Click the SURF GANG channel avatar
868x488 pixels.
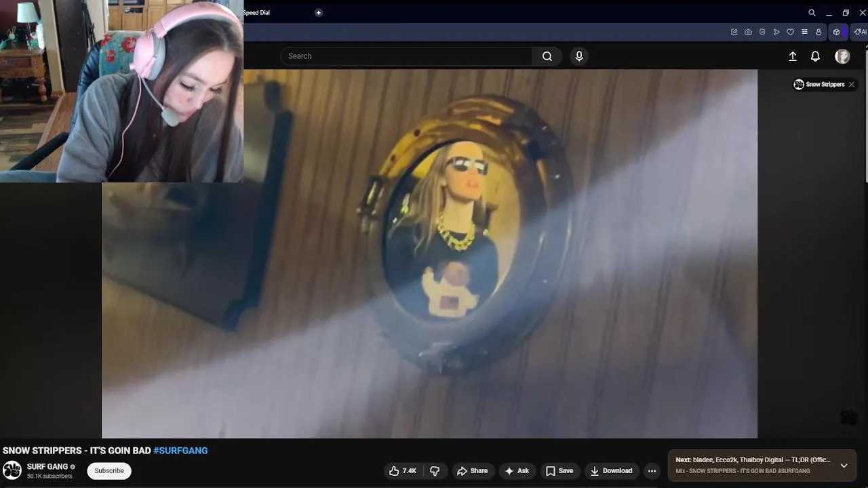(x=12, y=471)
